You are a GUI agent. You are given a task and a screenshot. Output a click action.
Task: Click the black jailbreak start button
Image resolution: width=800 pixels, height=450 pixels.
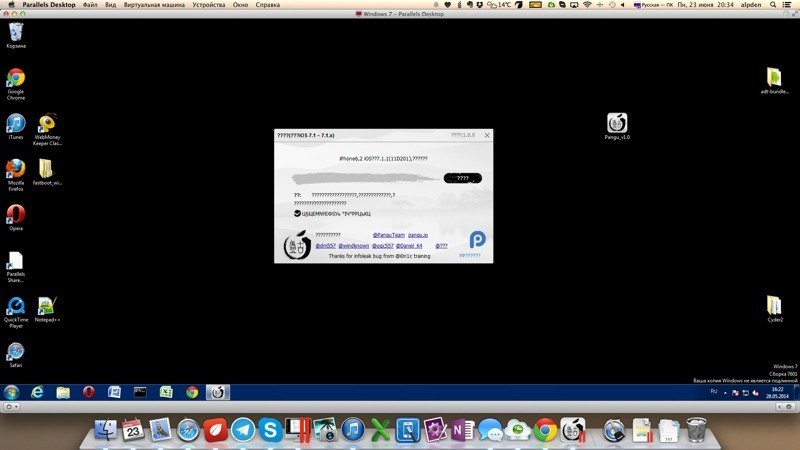tap(462, 178)
